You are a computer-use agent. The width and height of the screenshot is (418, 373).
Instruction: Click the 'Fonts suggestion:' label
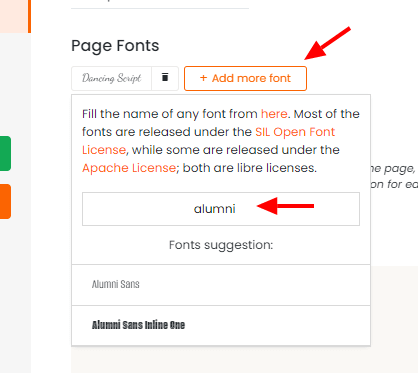(x=221, y=245)
